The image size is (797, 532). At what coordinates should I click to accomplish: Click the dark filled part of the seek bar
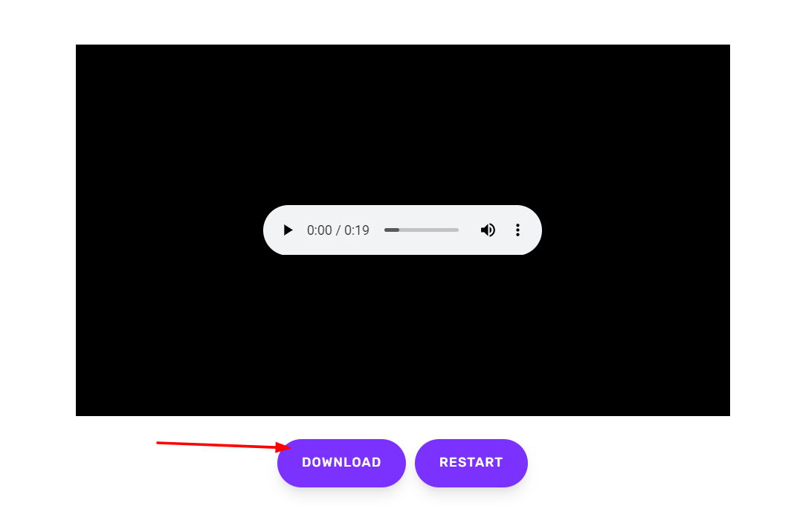(391, 230)
